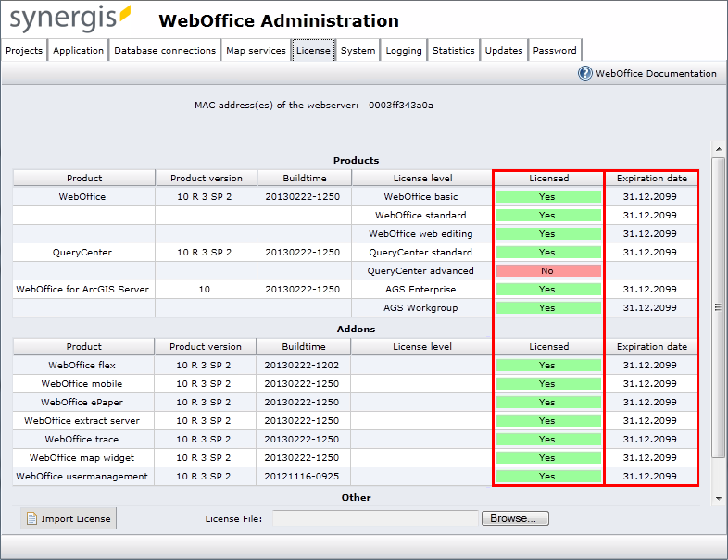728x560 pixels.
Task: Click the synergis logo
Action: (x=70, y=19)
